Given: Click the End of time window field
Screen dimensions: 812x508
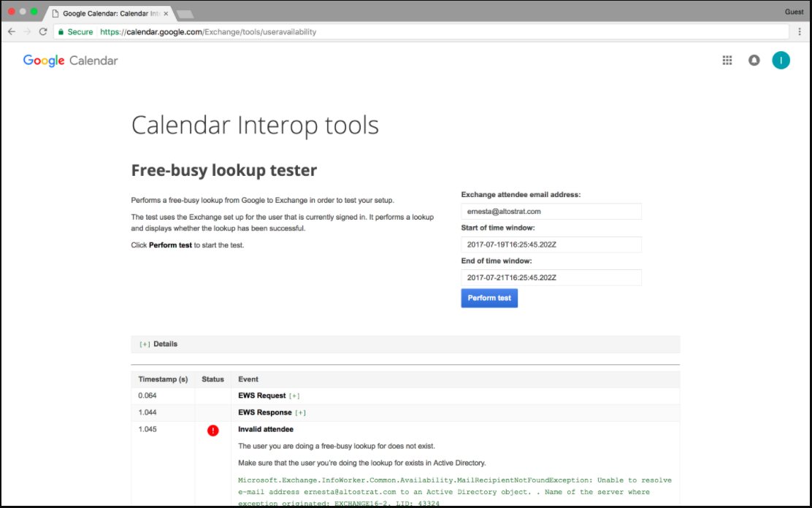Looking at the screenshot, I should pyautogui.click(x=551, y=277).
